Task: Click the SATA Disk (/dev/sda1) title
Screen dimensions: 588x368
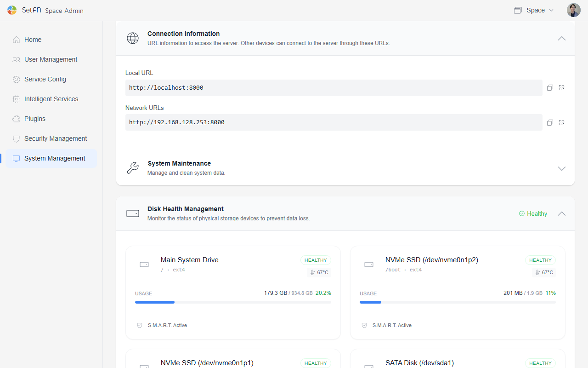Action: pyautogui.click(x=420, y=363)
